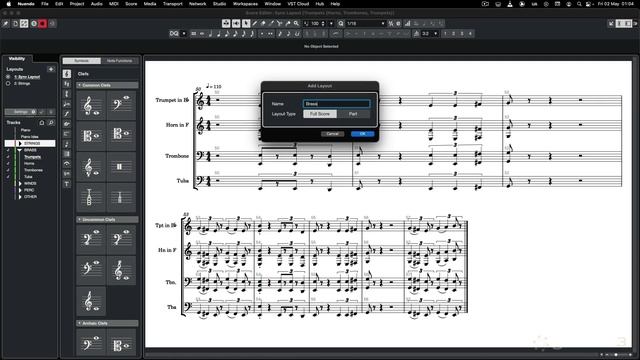Expand the OTHER track folder
Screen dimensions: 640x360
20,197
